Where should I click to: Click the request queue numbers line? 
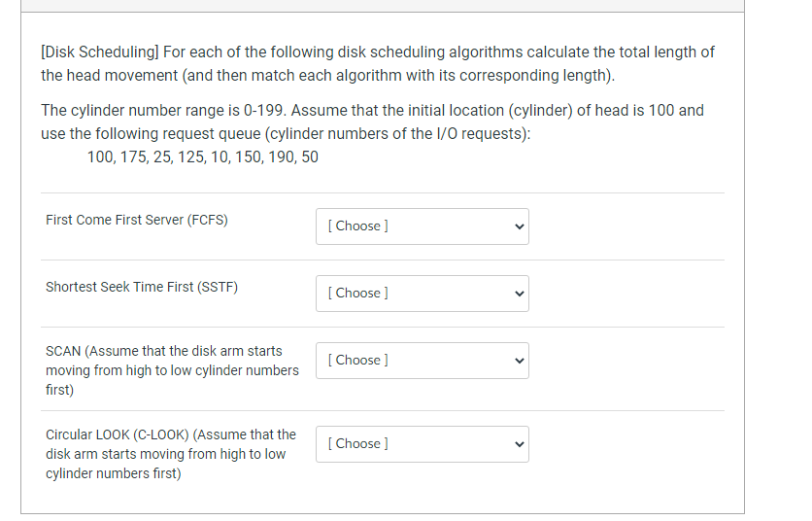[202, 157]
